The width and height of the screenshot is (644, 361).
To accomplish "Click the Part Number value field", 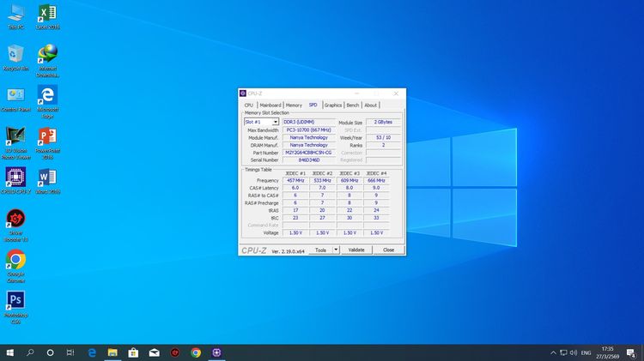I will click(x=309, y=153).
